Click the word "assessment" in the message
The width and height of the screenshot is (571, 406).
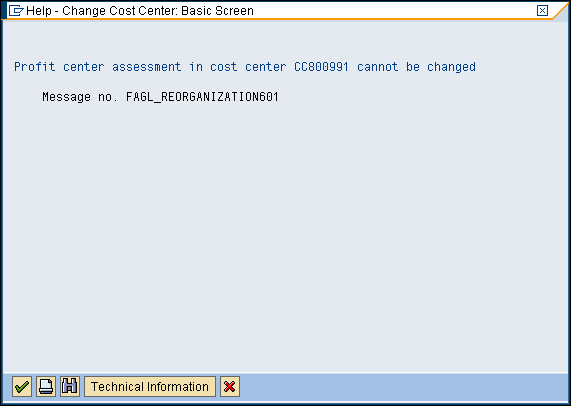click(146, 67)
